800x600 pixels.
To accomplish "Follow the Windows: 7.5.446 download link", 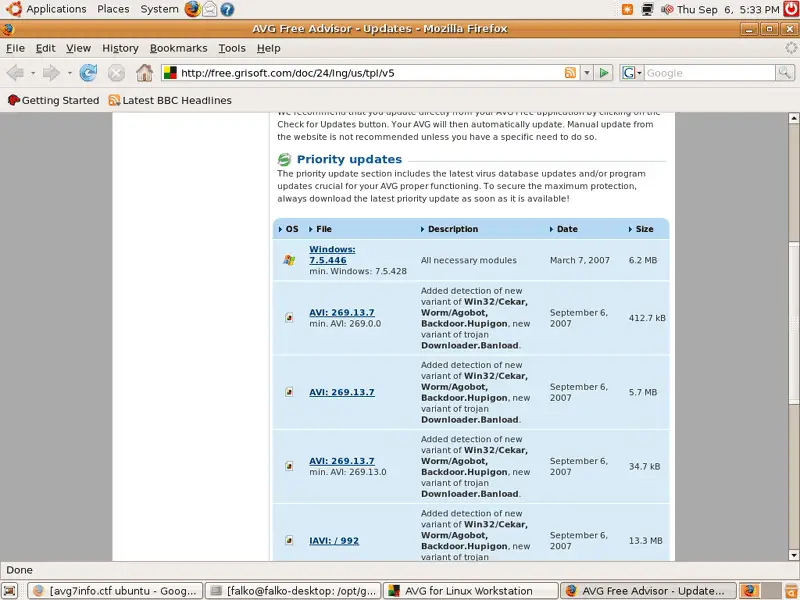I will 332,255.
